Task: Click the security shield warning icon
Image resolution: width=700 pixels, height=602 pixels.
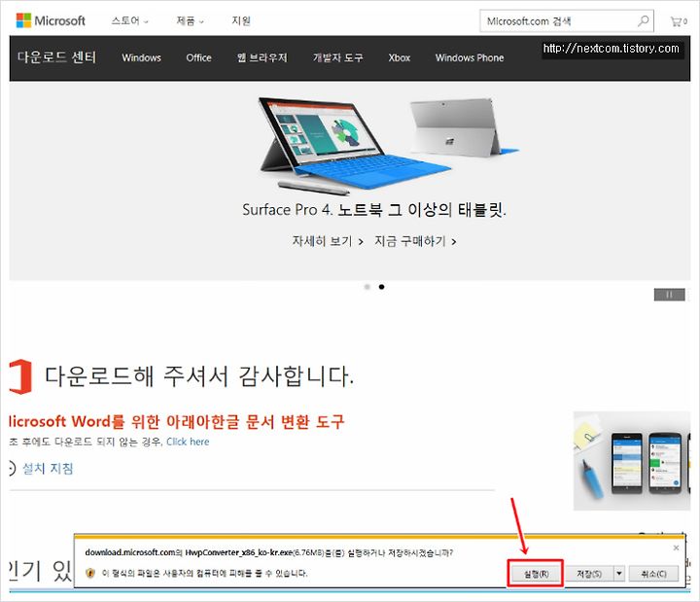Action: point(90,573)
